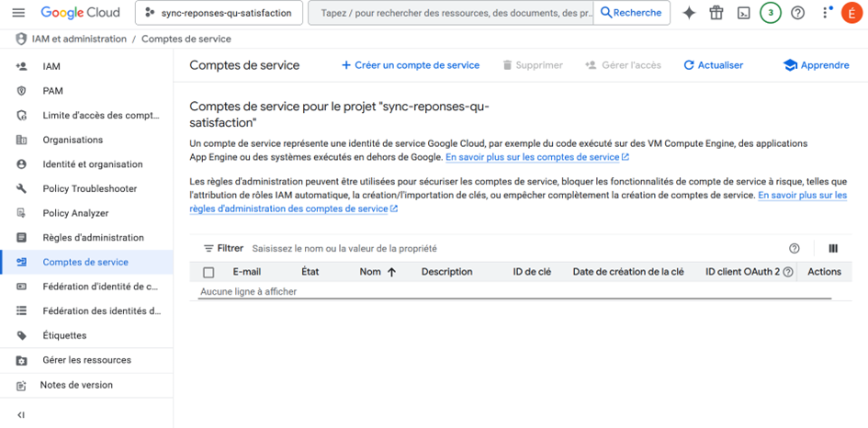868x428 pixels.
Task: Click the disabled Supprimer button
Action: click(533, 65)
